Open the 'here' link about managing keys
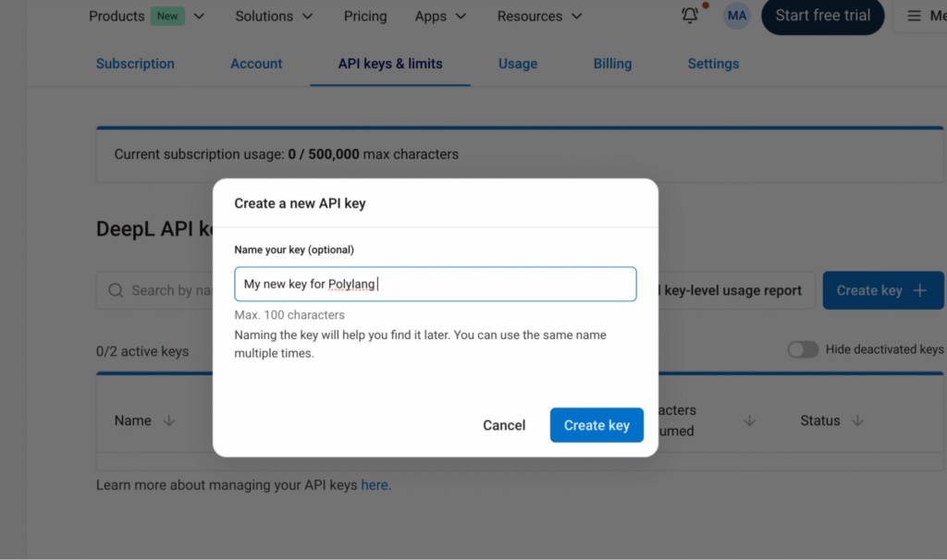 (x=374, y=484)
